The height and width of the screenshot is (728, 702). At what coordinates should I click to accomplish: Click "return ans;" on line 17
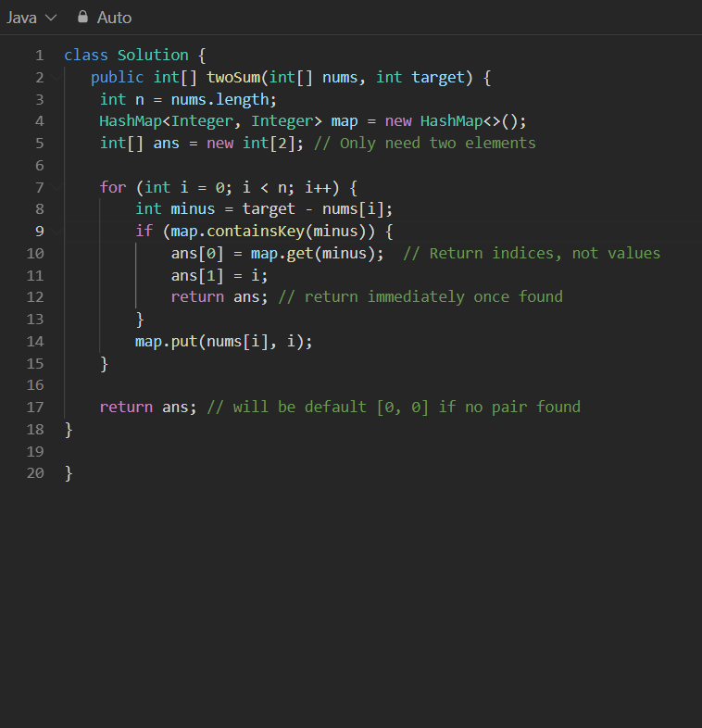(x=148, y=408)
